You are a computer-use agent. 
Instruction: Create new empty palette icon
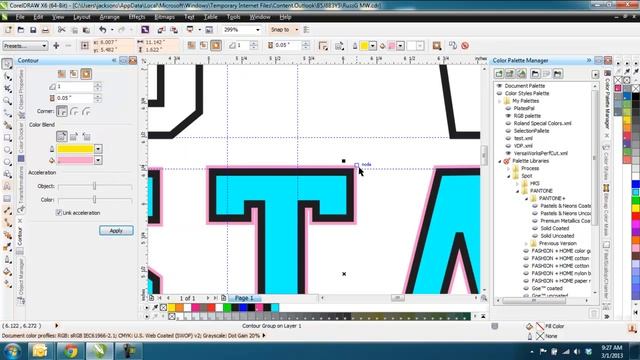tap(499, 74)
